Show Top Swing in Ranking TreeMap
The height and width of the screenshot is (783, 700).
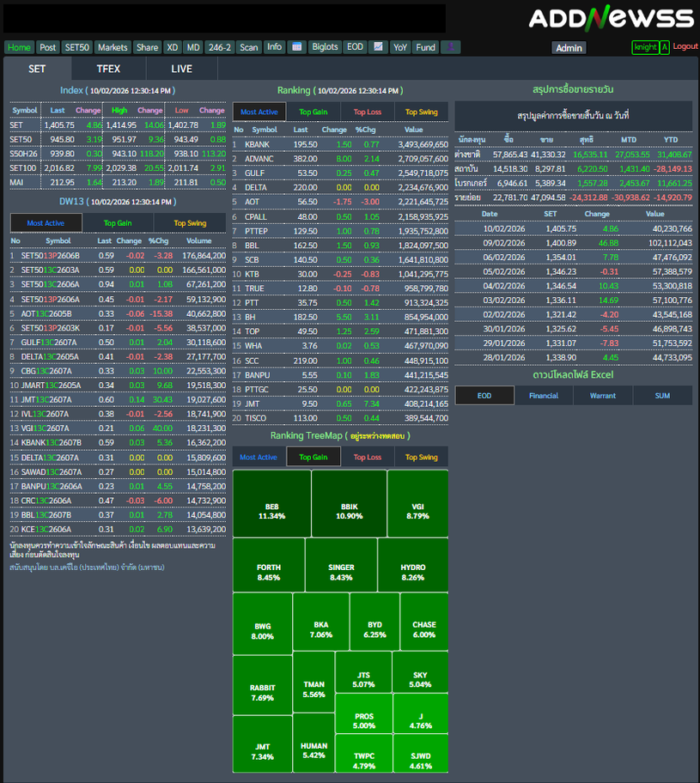422,458
